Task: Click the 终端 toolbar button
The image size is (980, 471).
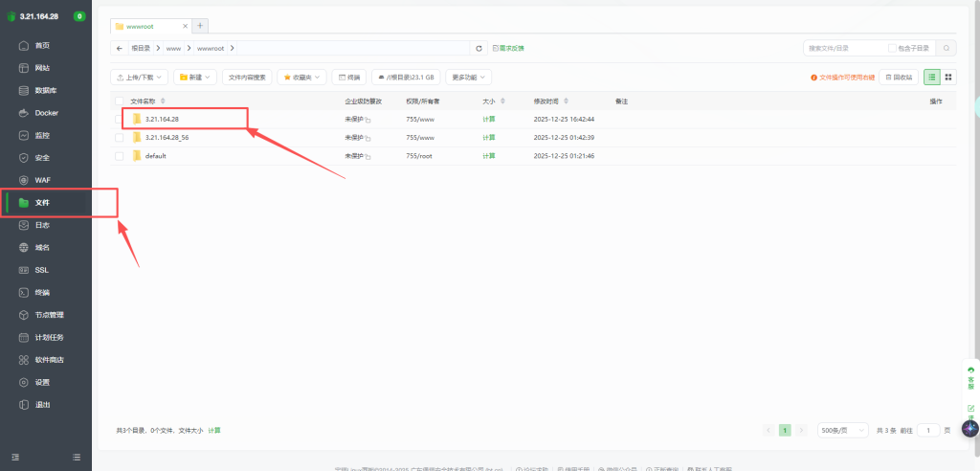Action: [x=348, y=77]
